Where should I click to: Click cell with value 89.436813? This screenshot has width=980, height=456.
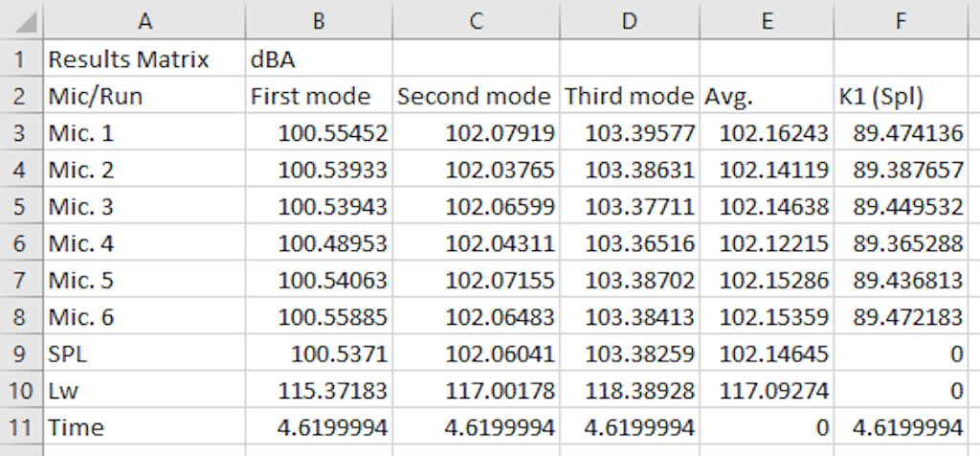click(901, 281)
